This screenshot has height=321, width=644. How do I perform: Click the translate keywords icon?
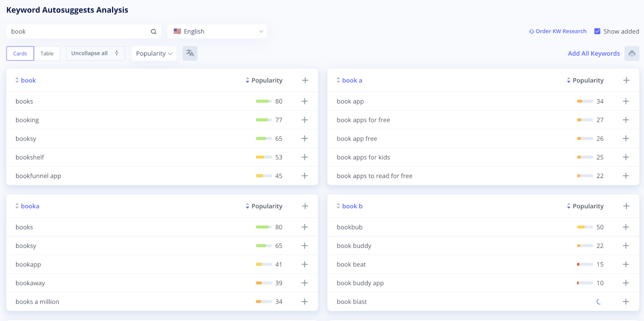[190, 53]
